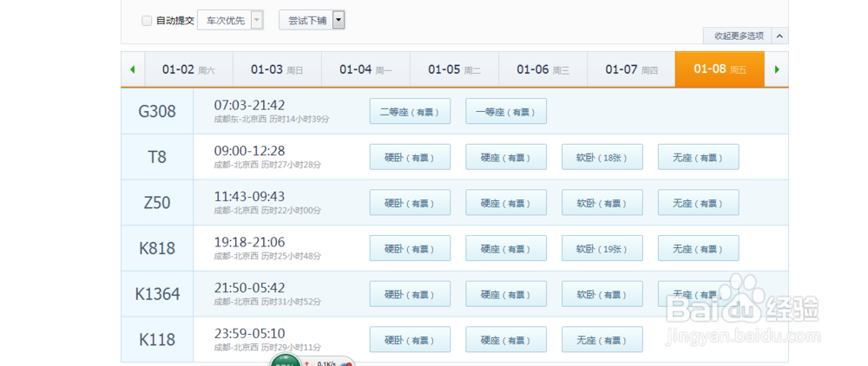
Task: Click train number K1364
Action: tap(157, 294)
